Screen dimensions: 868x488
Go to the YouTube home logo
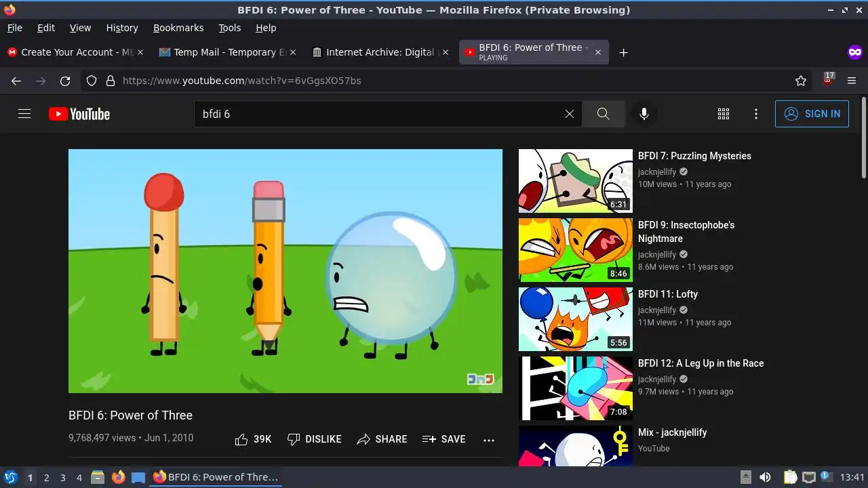(x=79, y=114)
